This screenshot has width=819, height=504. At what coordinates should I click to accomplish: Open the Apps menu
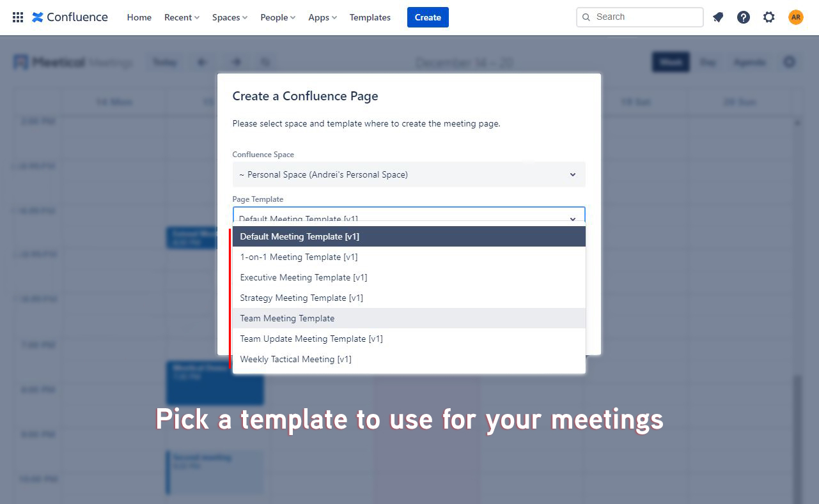(x=322, y=17)
